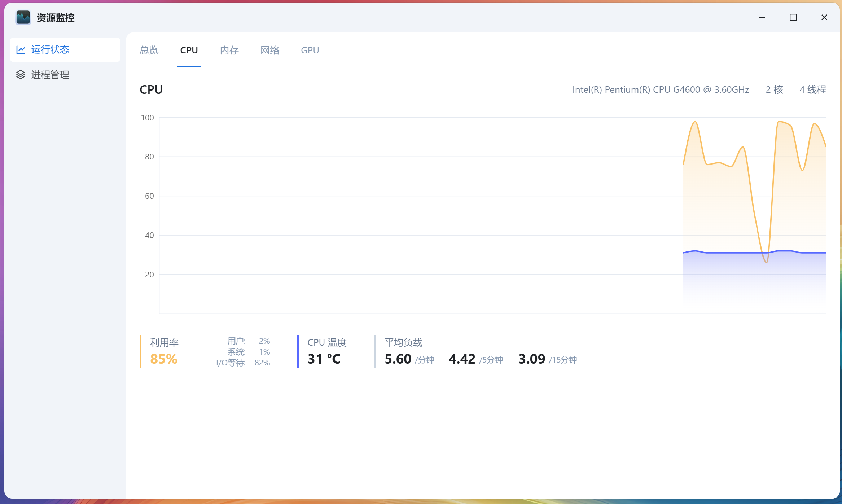The width and height of the screenshot is (842, 504).
Task: Click the 100 y-axis label on chart
Action: [x=147, y=118]
